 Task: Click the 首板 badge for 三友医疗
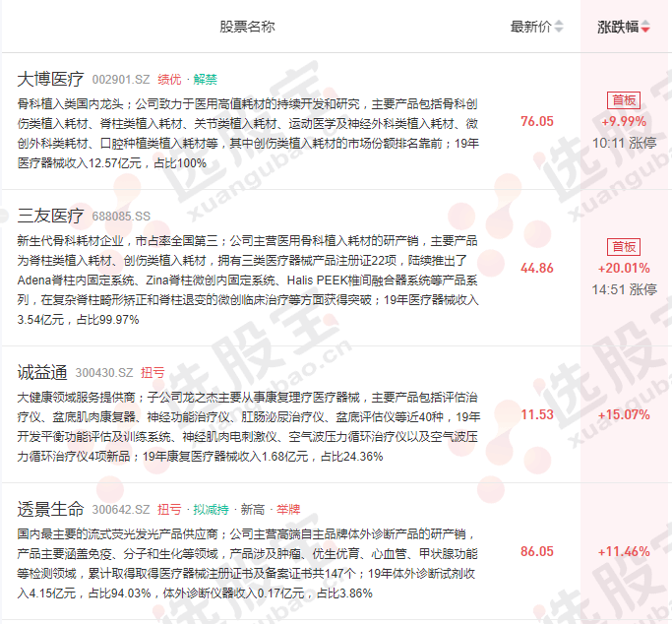pos(624,247)
